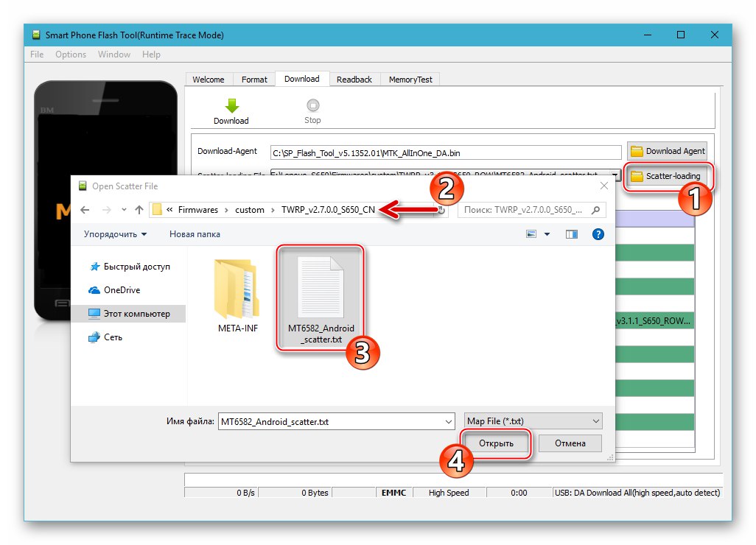Expand the Scatter-loading File dropdown arrow
This screenshot has height=545, width=756.
click(x=615, y=175)
